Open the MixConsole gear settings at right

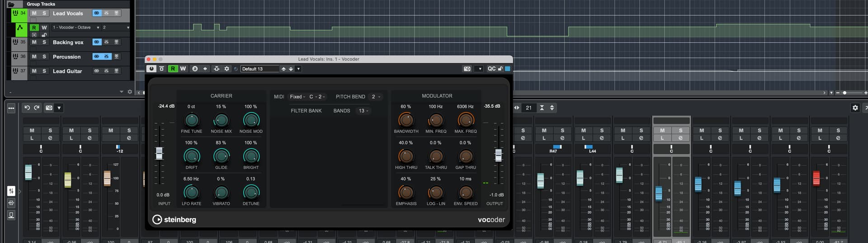855,107
